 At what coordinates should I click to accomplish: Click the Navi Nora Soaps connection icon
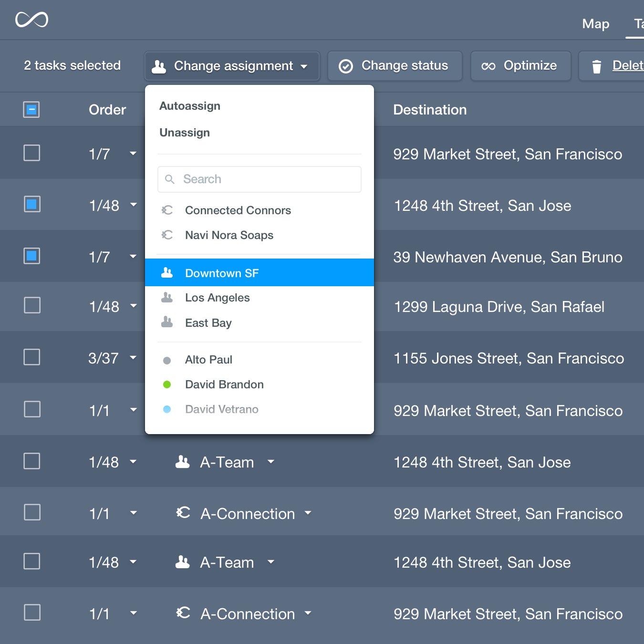[167, 235]
